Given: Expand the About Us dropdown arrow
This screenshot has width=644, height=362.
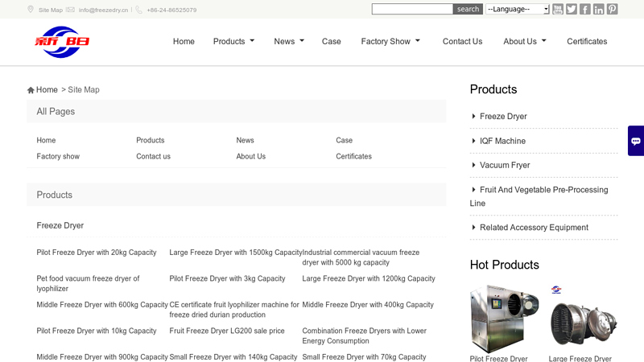Looking at the screenshot, I should click(x=544, y=41).
